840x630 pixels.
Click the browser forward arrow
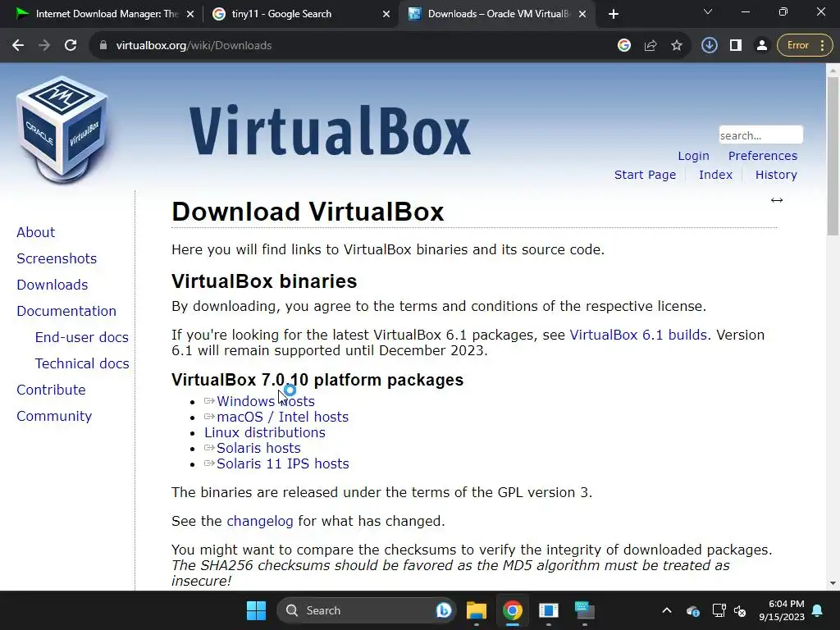44,46
